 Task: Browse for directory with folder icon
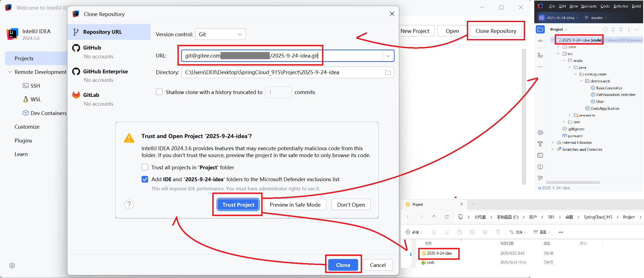[388, 72]
